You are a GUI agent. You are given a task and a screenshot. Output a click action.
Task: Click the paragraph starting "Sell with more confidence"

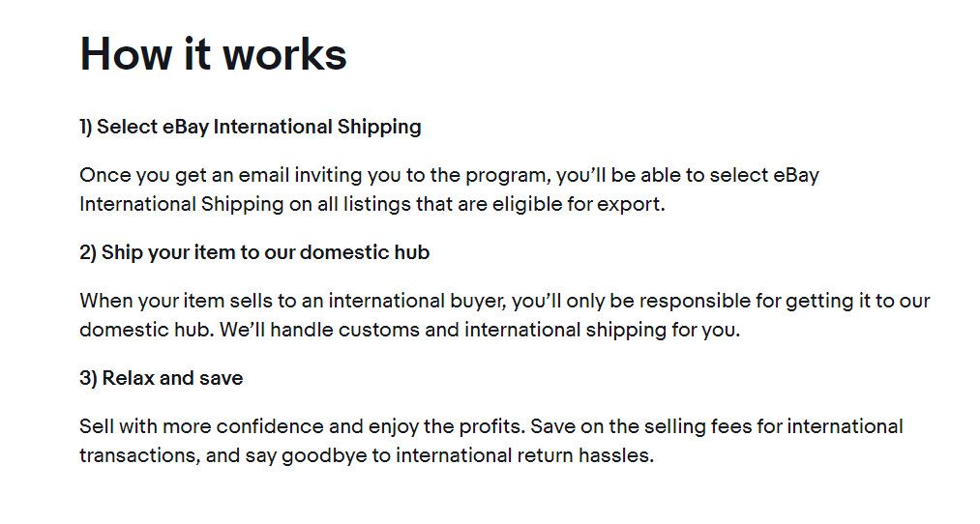(491, 440)
